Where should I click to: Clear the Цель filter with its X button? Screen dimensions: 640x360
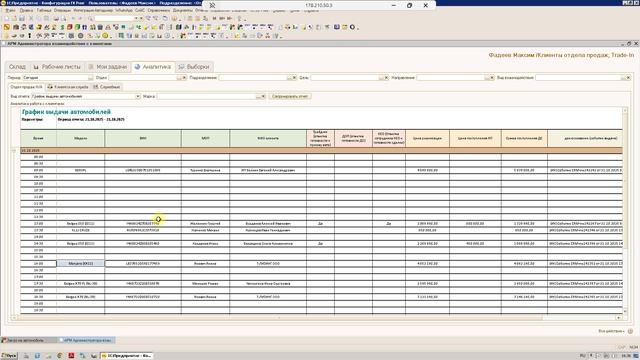[x=386, y=78]
